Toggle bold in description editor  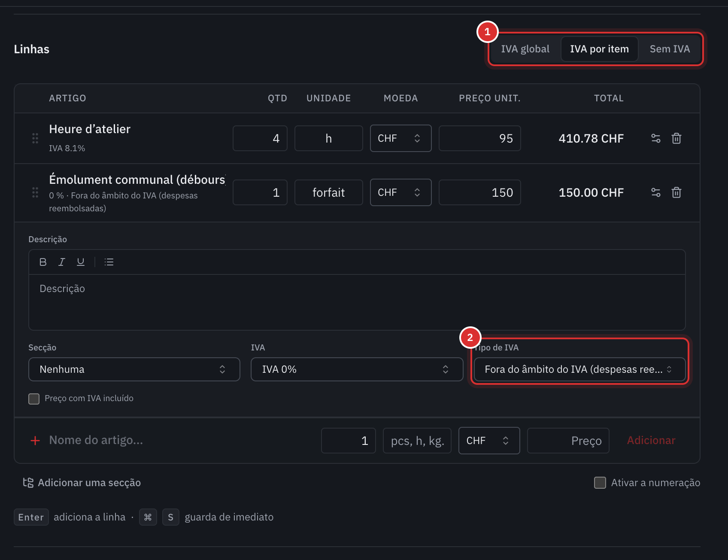tap(43, 262)
